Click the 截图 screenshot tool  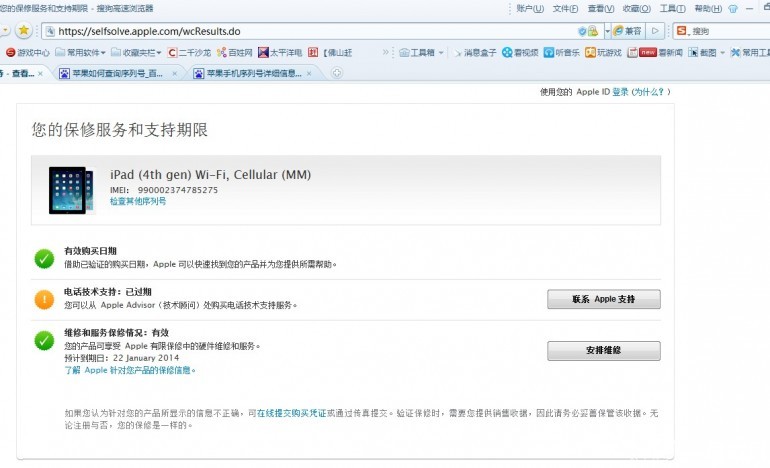click(702, 52)
